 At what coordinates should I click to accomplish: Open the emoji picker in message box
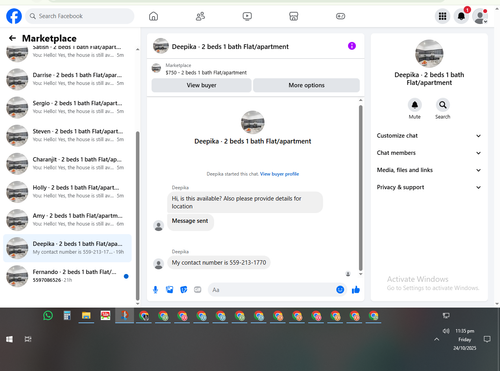tap(340, 290)
